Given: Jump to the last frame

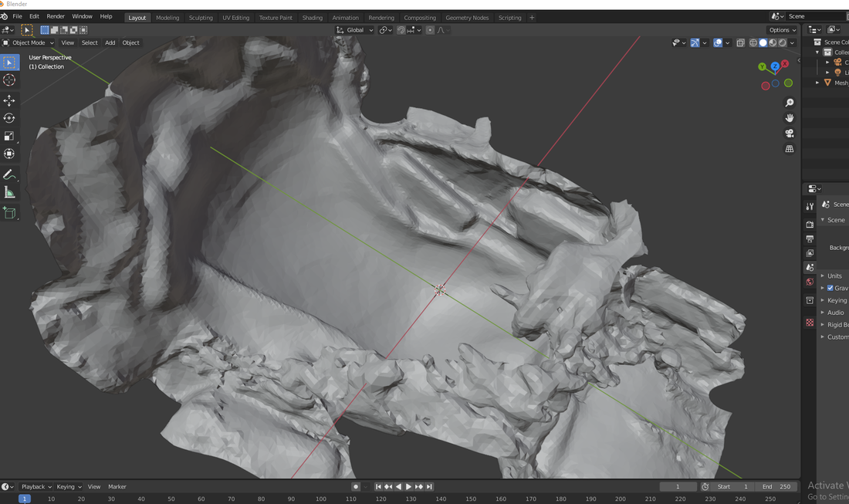Looking at the screenshot, I should pyautogui.click(x=429, y=487).
